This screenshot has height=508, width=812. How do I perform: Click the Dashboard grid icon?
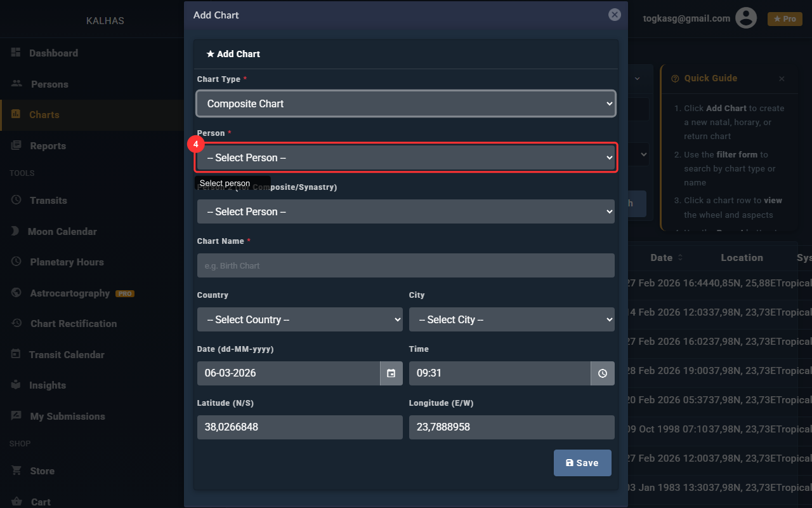[x=16, y=53]
